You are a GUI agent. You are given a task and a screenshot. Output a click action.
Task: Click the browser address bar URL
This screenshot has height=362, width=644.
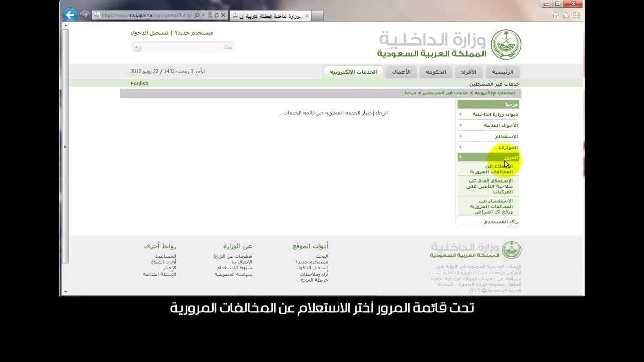click(146, 15)
